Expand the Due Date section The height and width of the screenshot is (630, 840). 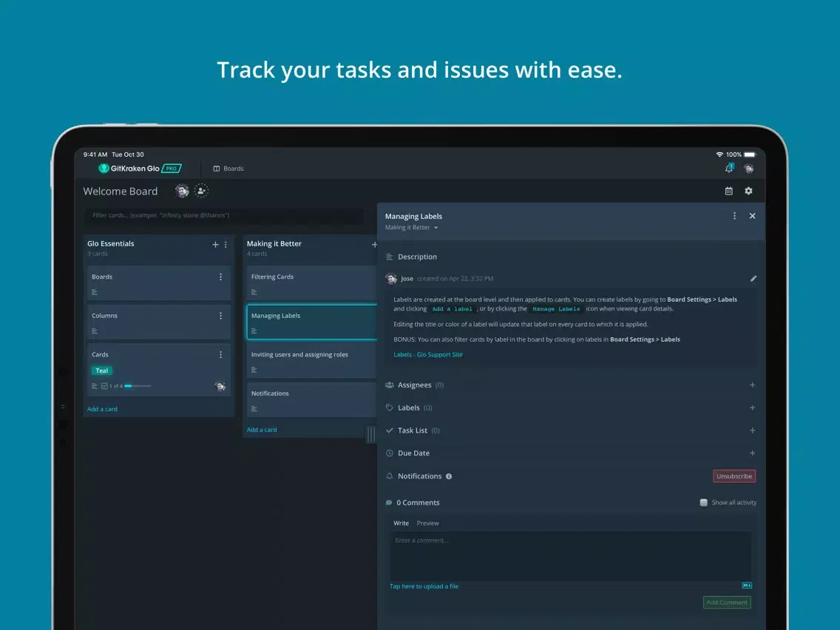click(x=752, y=453)
